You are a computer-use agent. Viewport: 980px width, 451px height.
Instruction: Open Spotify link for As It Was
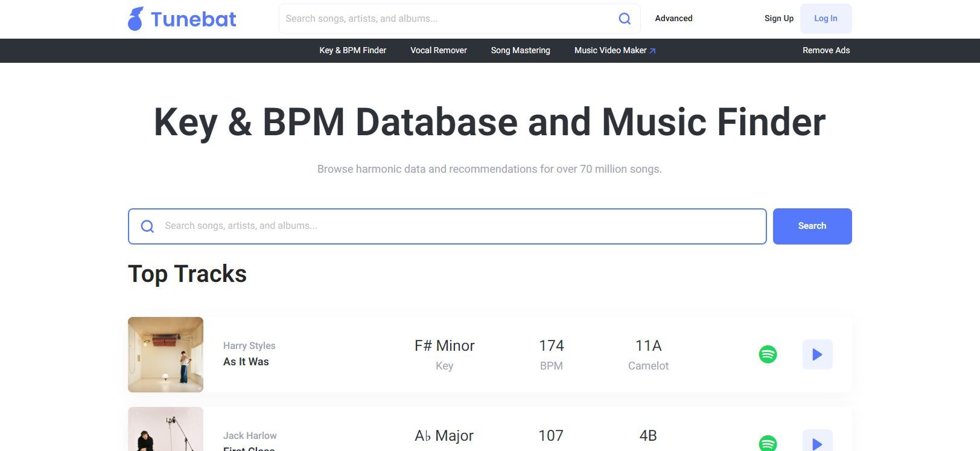(x=768, y=354)
